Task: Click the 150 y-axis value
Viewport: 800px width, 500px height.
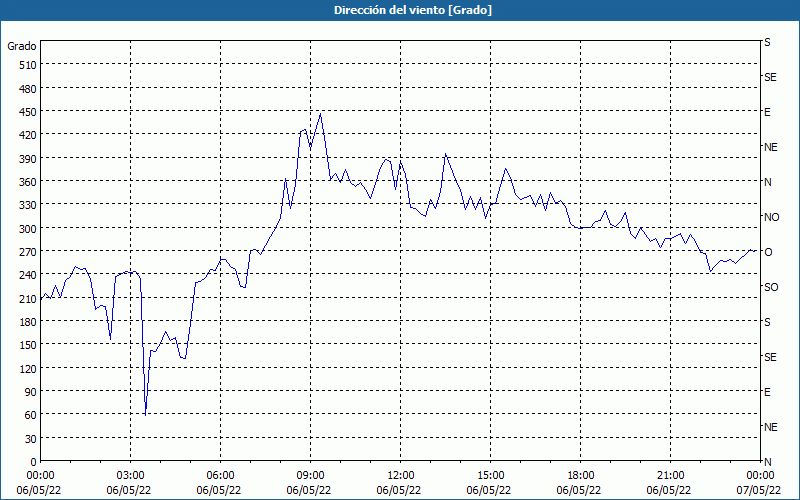Action: 28,345
